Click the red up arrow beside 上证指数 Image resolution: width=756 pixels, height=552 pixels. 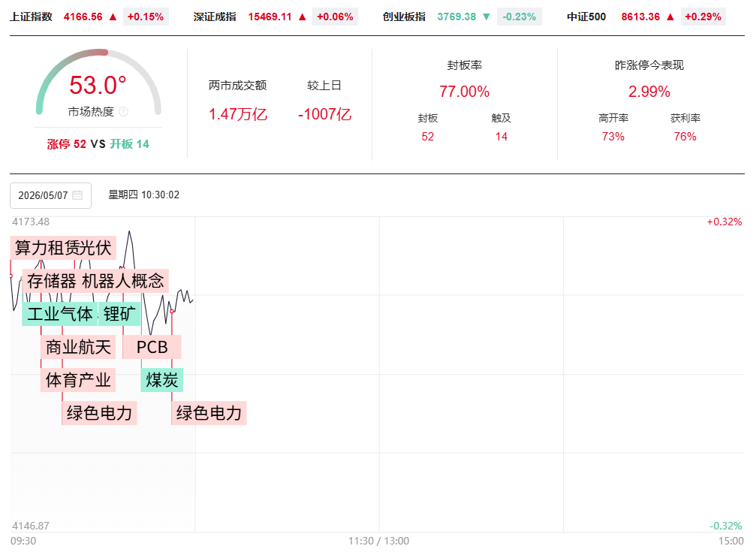113,17
